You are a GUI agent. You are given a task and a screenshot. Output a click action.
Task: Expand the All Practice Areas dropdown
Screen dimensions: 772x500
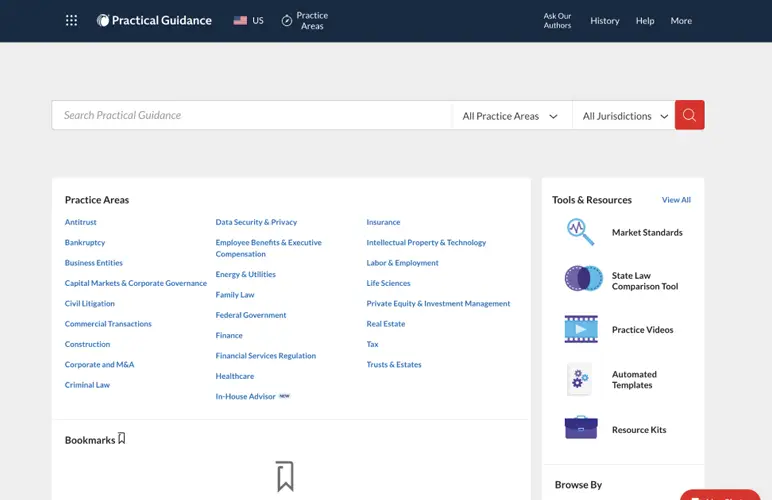click(510, 116)
